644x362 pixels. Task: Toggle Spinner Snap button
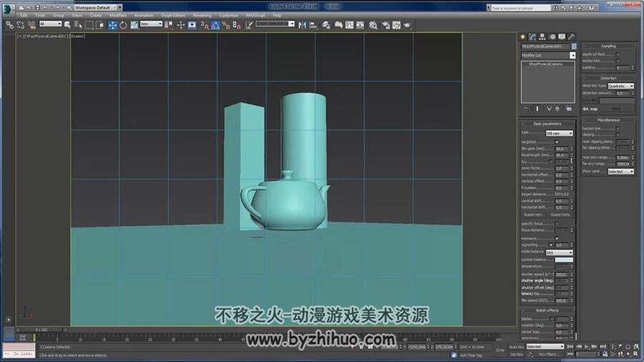237,25
